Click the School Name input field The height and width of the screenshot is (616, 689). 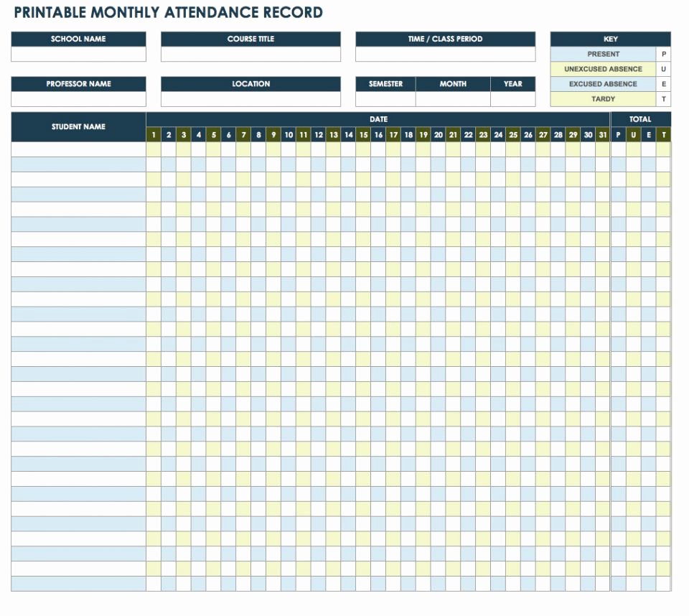coord(78,54)
